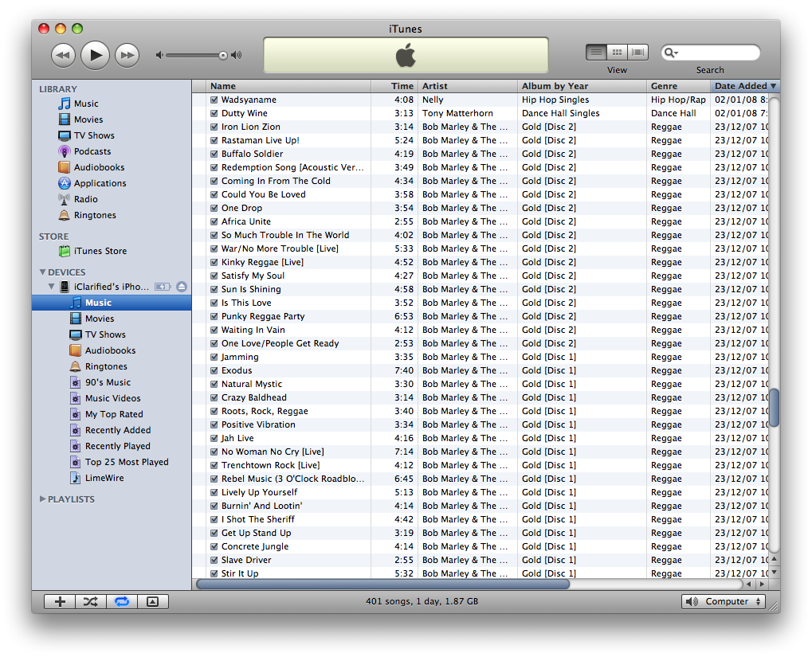Show the artwork viewer panel
Screen dimensions: 812x657
click(x=153, y=602)
